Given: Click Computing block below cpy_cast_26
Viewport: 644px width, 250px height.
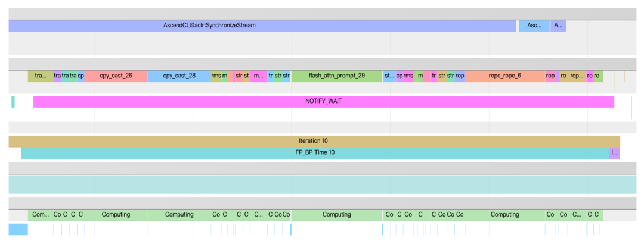Looking at the screenshot, I should pyautogui.click(x=116, y=215).
